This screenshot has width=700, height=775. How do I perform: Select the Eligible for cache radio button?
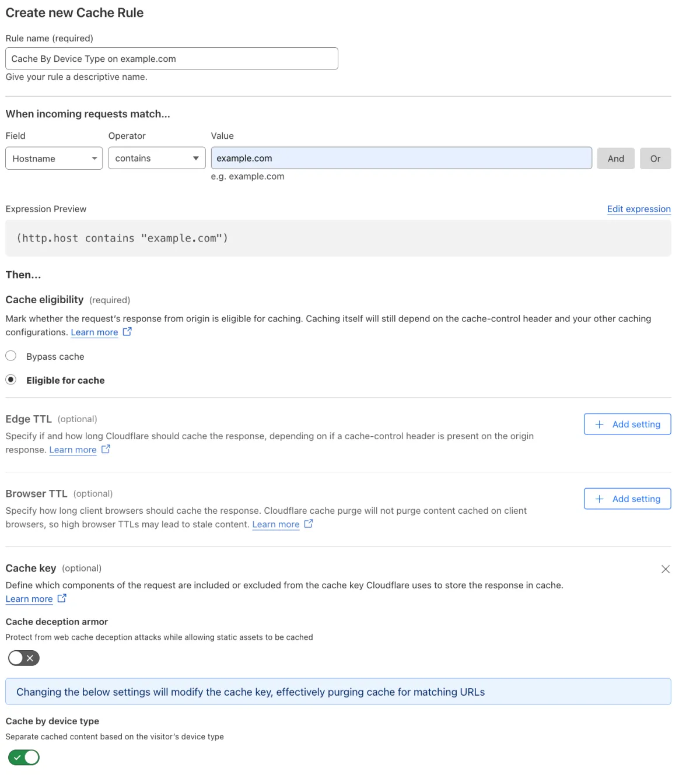(11, 380)
